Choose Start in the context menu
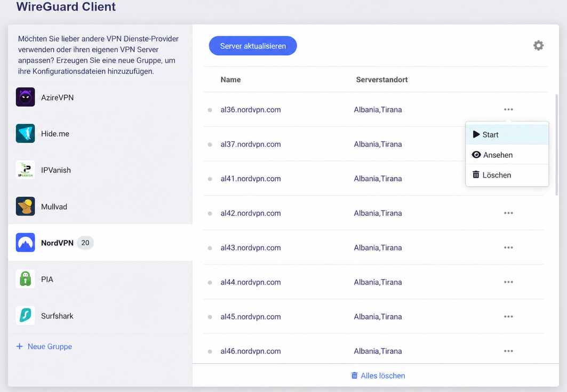 [x=507, y=134]
